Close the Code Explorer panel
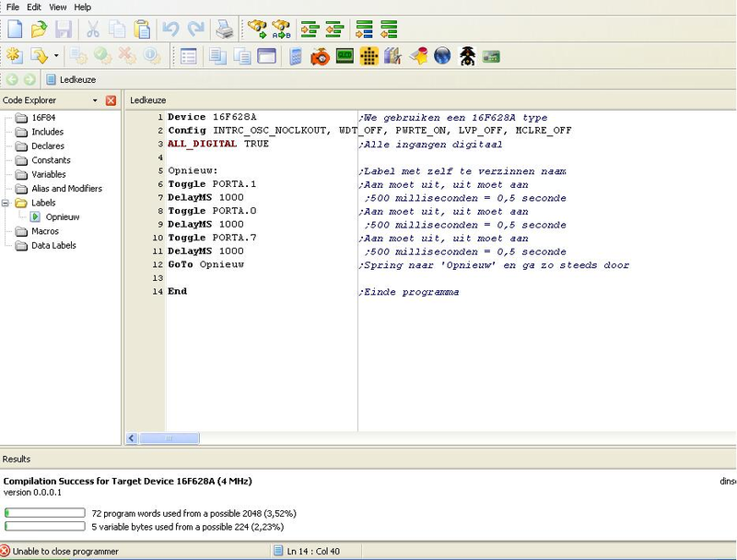This screenshot has height=560, width=737. click(111, 100)
